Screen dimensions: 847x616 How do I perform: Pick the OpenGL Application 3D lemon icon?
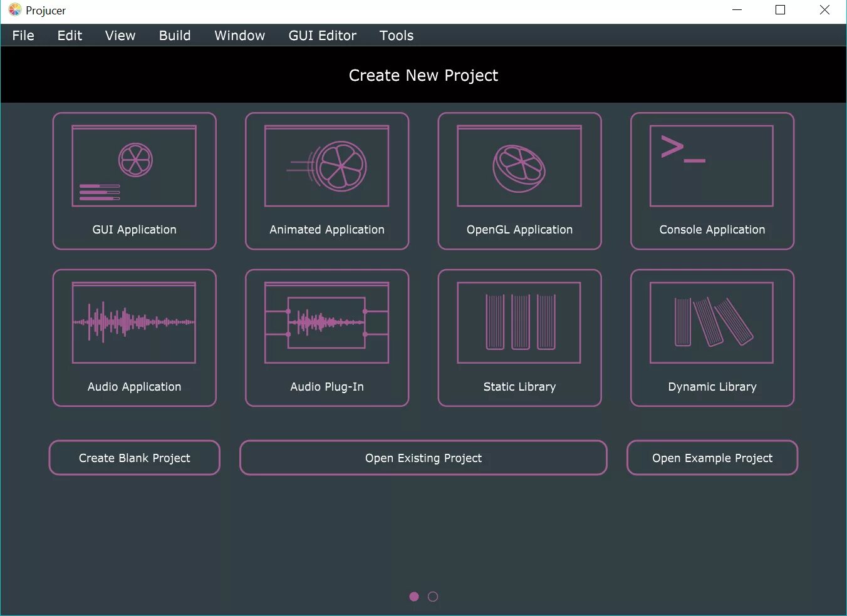[x=519, y=166]
